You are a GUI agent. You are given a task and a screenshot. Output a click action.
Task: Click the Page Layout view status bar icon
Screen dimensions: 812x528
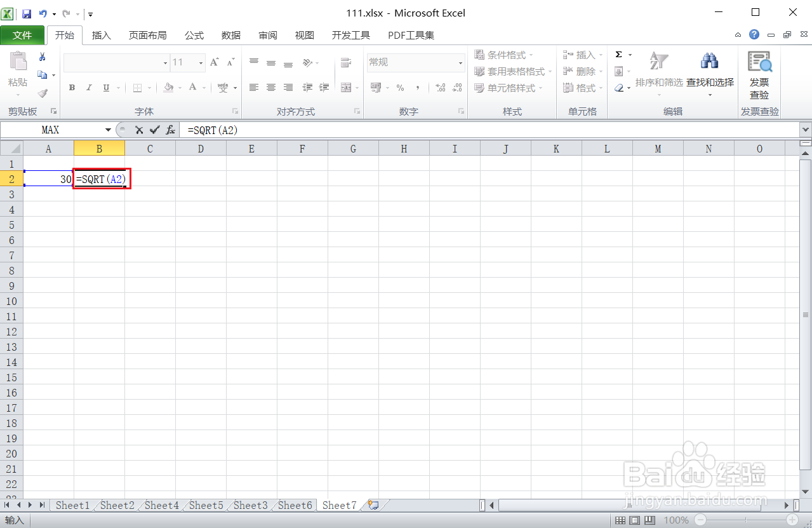pyautogui.click(x=636, y=520)
